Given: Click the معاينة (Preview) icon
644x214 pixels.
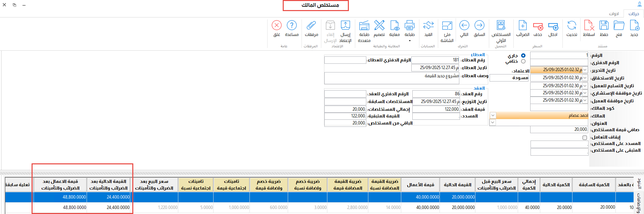Looking at the screenshot, I should click(x=394, y=26).
